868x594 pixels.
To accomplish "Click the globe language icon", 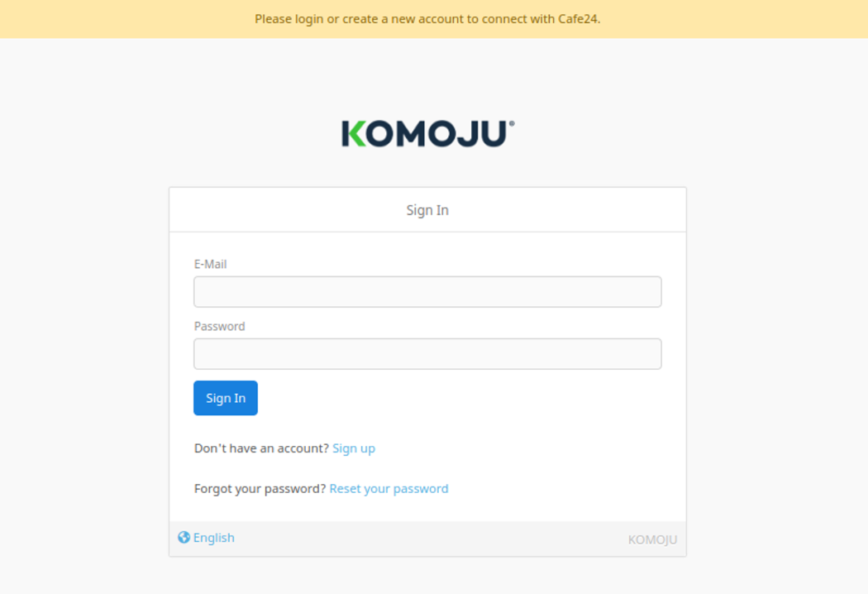I will tap(184, 538).
